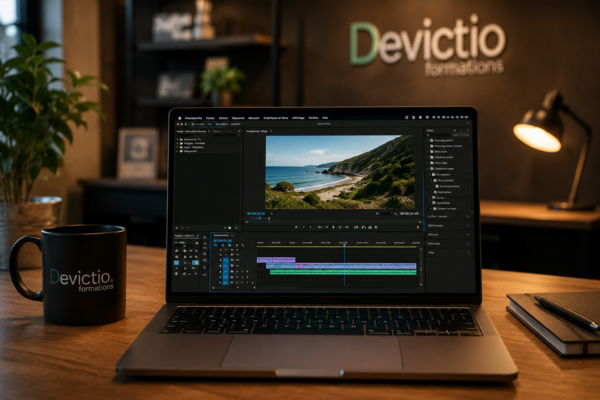
Task: Toggle linked selection in the timeline header
Action: [x=230, y=245]
